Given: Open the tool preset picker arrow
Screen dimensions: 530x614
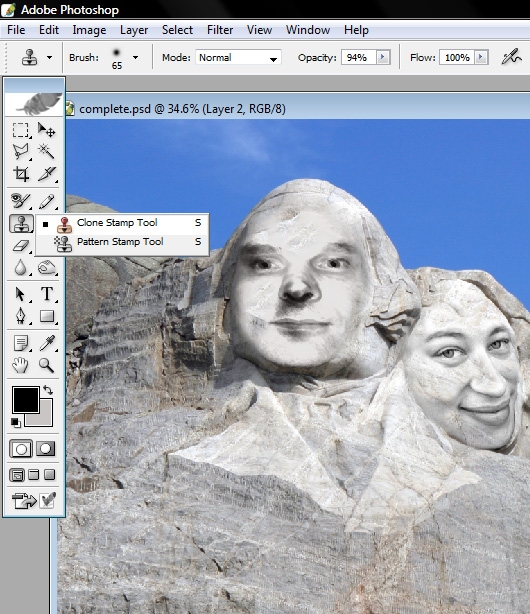Looking at the screenshot, I should click(49, 58).
